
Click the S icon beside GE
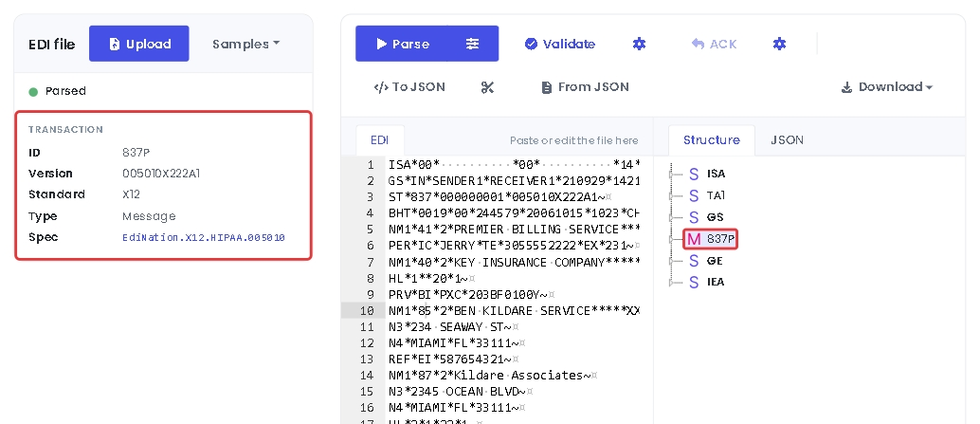(x=694, y=261)
